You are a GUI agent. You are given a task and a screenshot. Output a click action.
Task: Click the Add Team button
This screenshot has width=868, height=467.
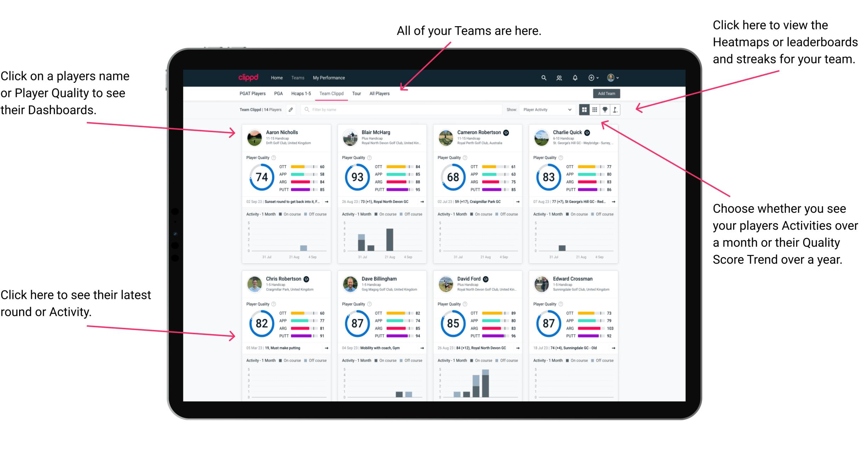(x=607, y=94)
